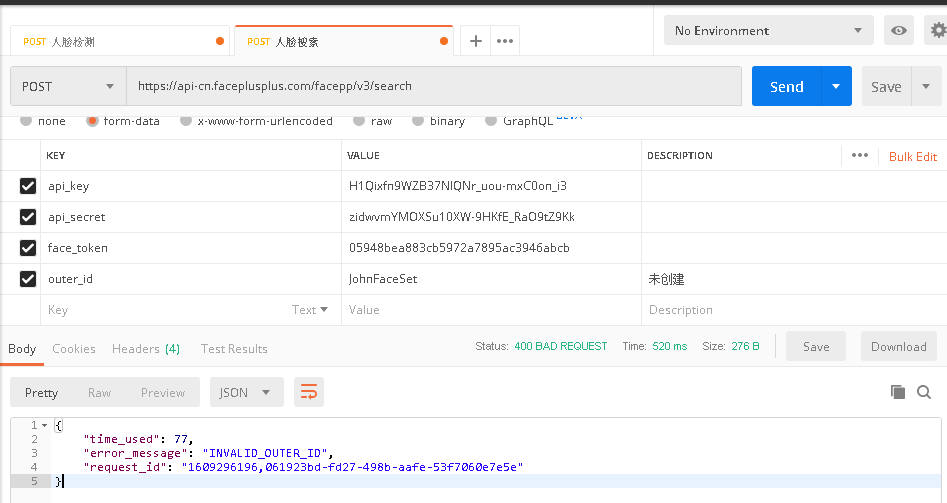This screenshot has width=947, height=503.
Task: Uncheck the api_secret parameter checkbox
Action: tap(28, 217)
